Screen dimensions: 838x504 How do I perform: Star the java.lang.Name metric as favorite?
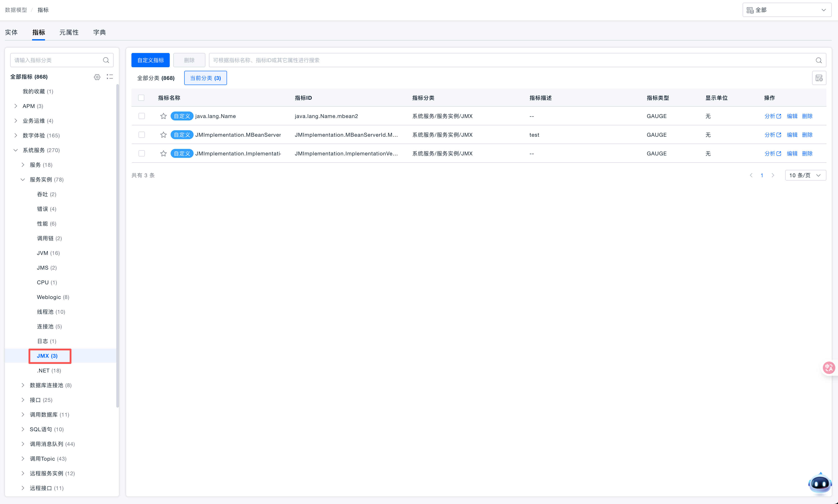tap(164, 116)
